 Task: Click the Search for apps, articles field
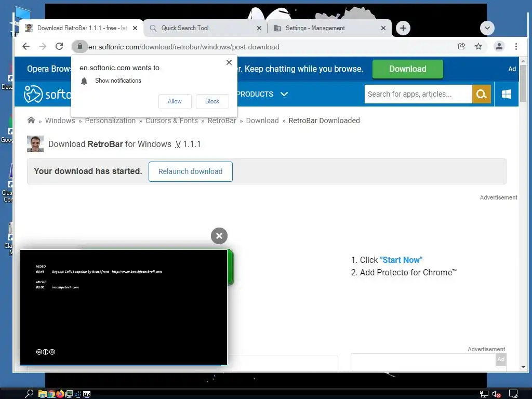click(x=418, y=94)
